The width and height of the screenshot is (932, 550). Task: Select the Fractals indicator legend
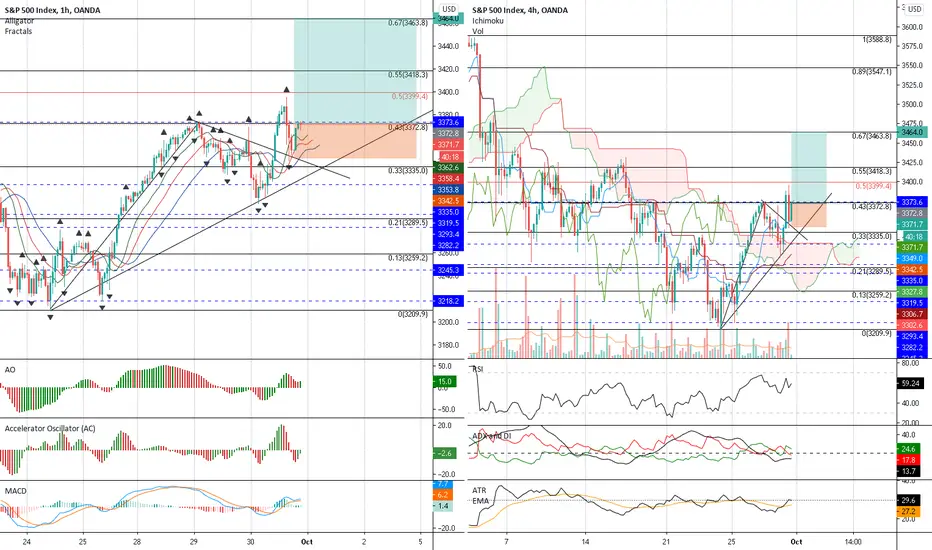tap(18, 31)
